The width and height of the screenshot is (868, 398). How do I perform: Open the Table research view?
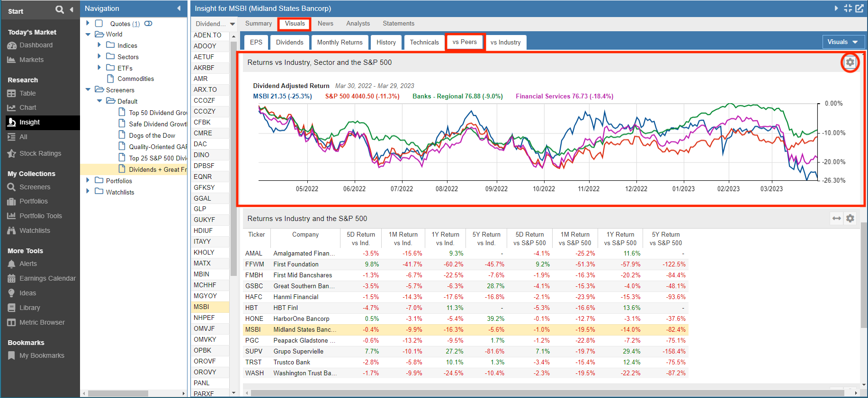click(27, 93)
